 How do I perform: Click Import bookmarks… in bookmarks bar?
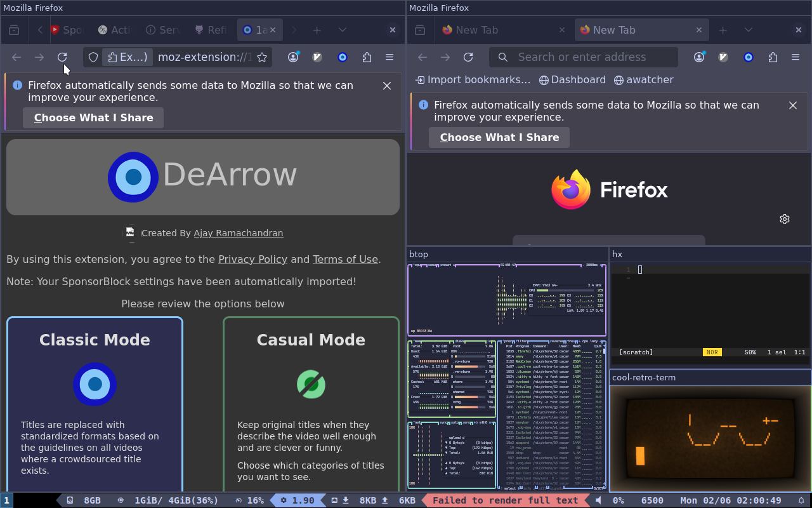(473, 80)
